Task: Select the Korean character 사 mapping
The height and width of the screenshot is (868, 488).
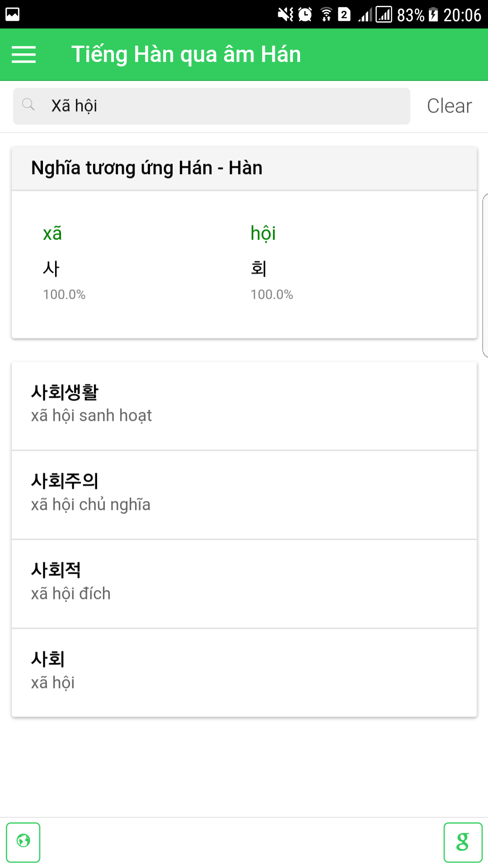Action: [x=51, y=269]
